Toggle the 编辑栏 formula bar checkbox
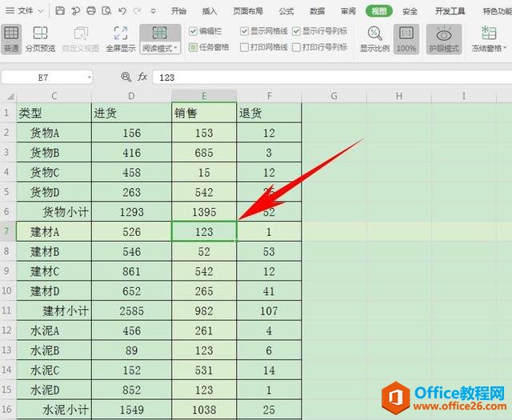 point(193,31)
